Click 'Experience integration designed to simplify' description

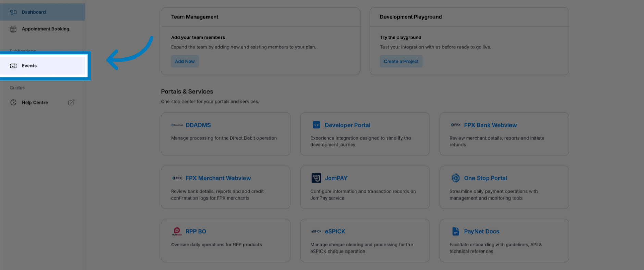(361, 141)
